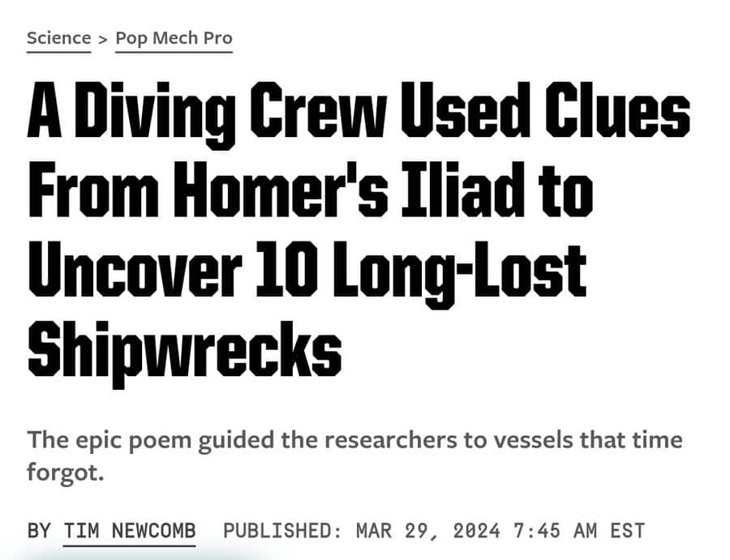The image size is (730, 560).
Task: Click the breadcrumb ">" separator arrow
Action: pos(103,39)
